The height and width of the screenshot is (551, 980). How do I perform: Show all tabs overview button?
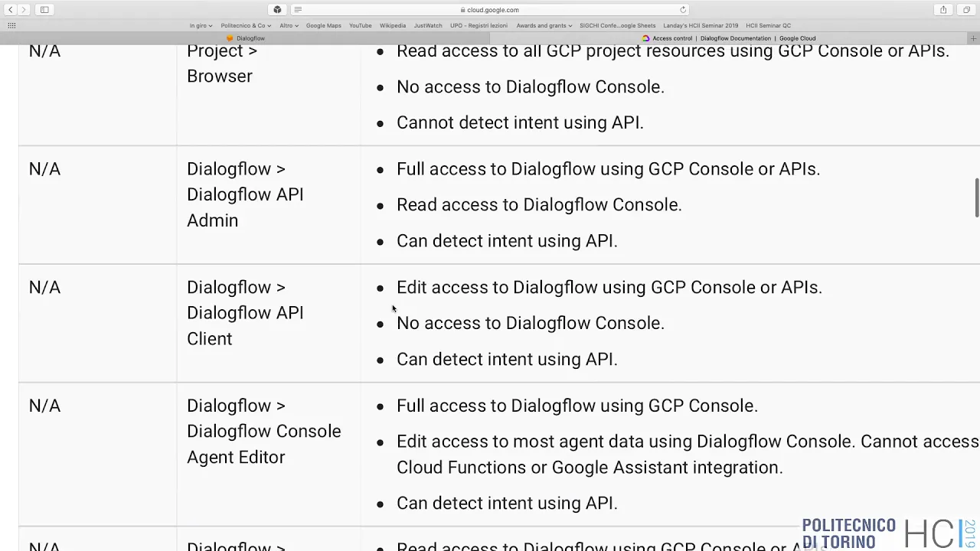point(966,10)
